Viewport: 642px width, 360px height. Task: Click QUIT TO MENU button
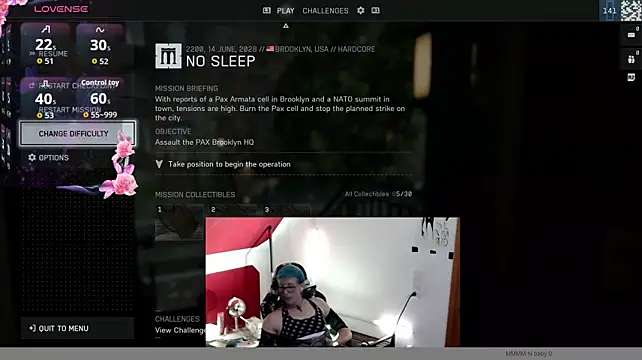pyautogui.click(x=77, y=328)
